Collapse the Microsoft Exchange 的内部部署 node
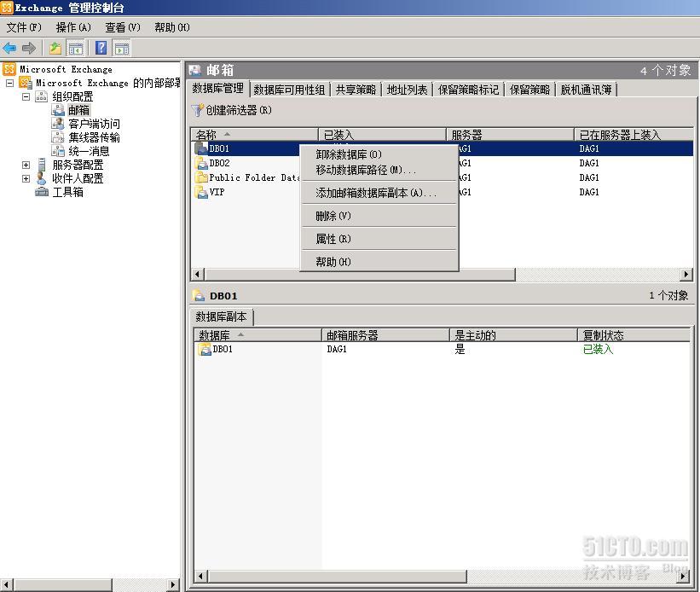 (x=9, y=83)
